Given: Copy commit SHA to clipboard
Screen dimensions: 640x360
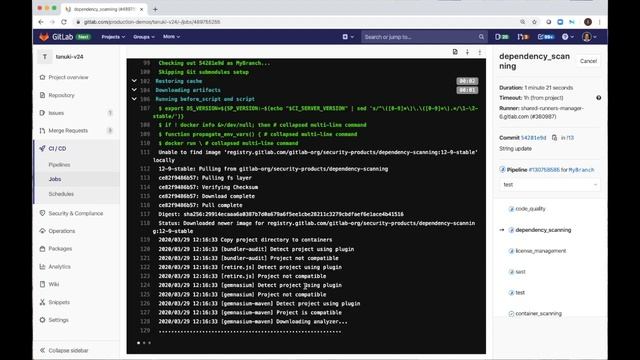Looking at the screenshot, I should [554, 138].
